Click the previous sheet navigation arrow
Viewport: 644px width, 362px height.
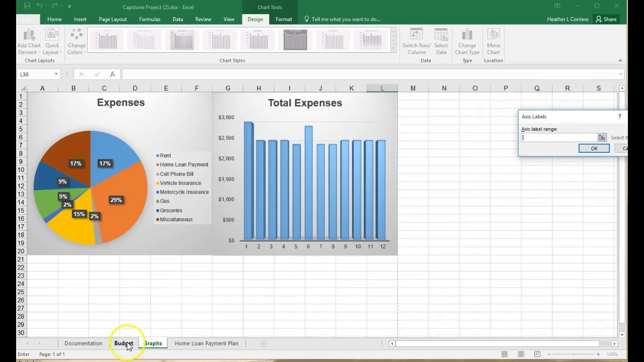pyautogui.click(x=27, y=343)
